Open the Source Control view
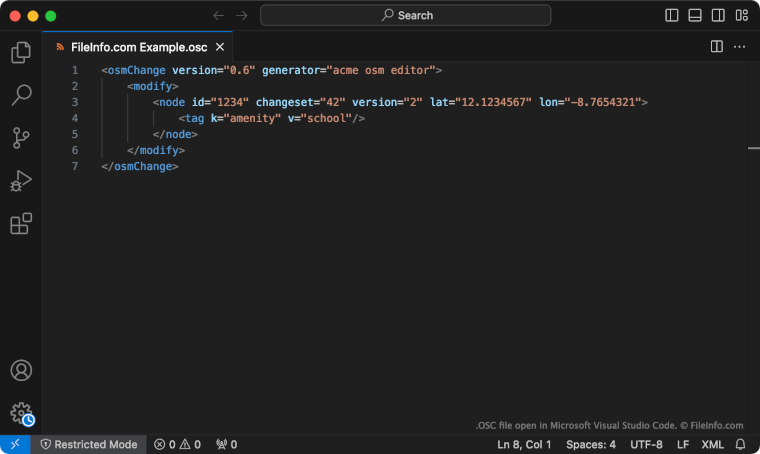 (21, 138)
